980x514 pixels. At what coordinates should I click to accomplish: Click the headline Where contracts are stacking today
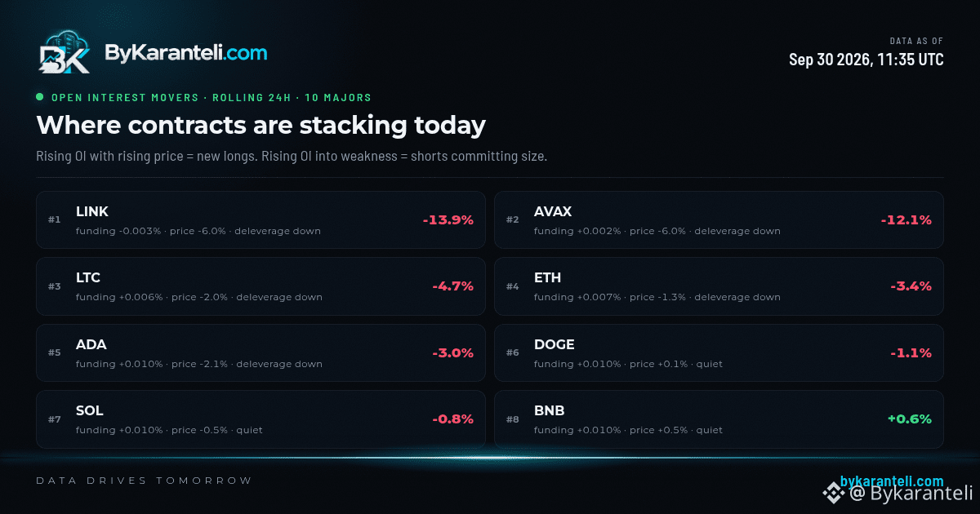(x=261, y=126)
